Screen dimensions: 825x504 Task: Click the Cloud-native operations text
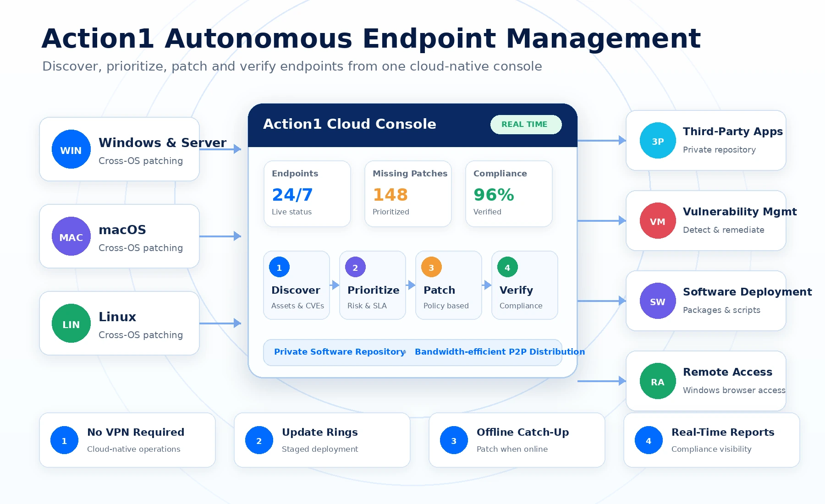[133, 449]
